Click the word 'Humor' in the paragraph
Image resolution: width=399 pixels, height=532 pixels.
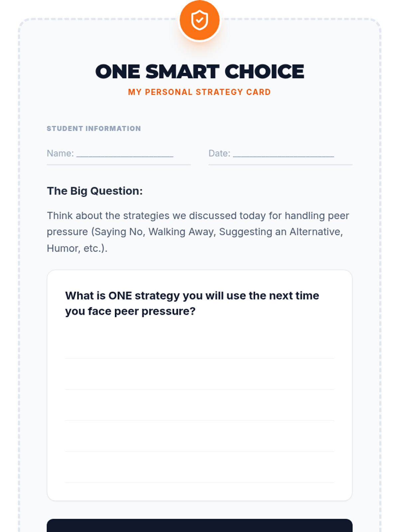click(62, 248)
